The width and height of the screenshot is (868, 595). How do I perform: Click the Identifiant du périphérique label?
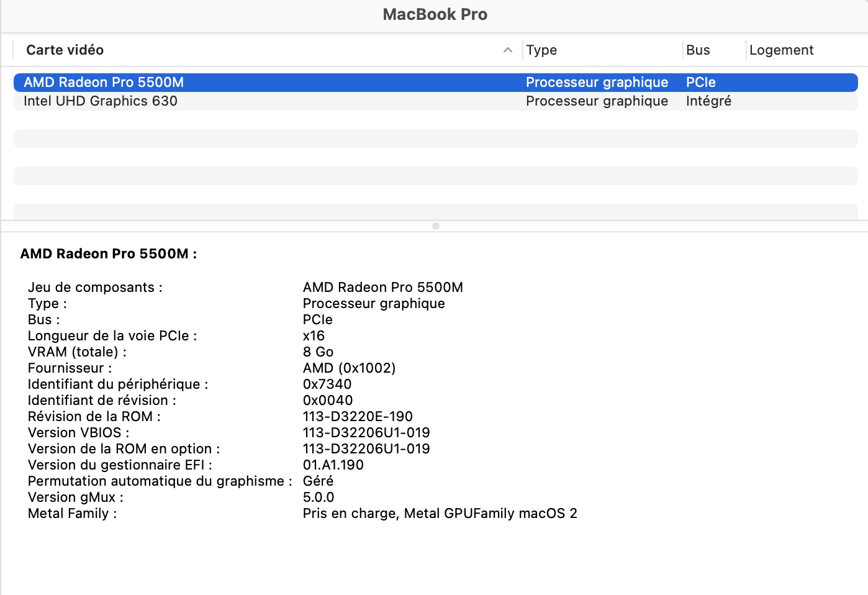[118, 384]
